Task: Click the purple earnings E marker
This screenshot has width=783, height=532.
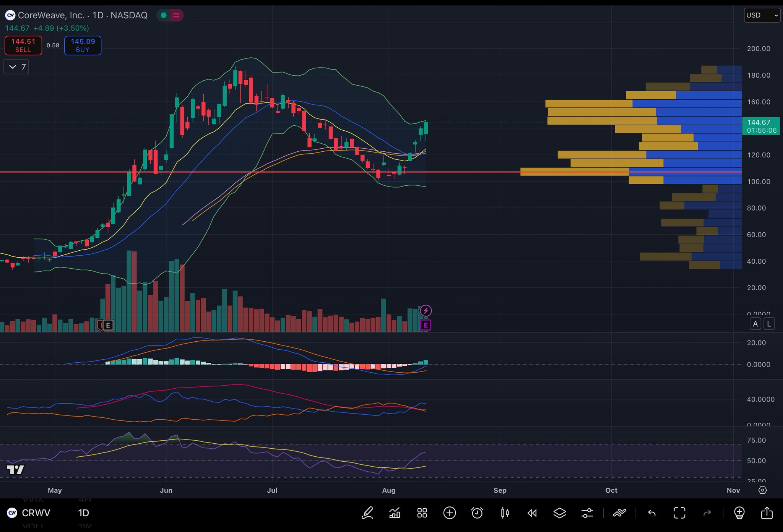Action: pyautogui.click(x=426, y=325)
